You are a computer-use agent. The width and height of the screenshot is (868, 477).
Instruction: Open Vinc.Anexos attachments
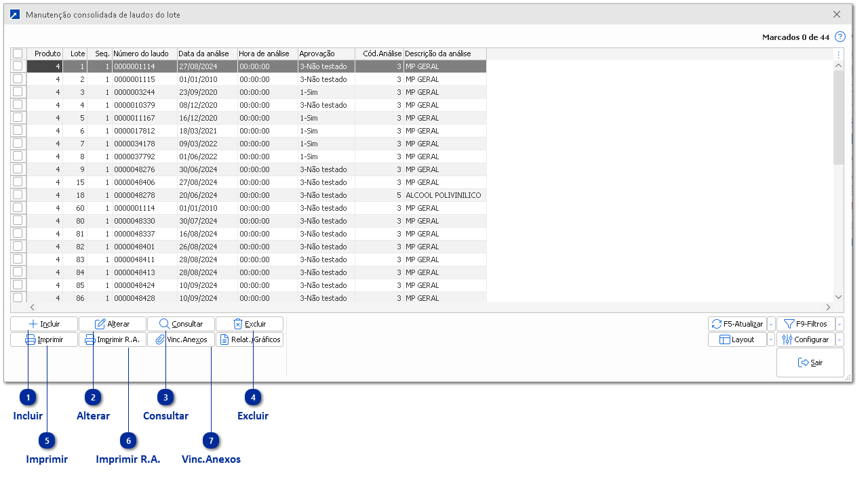click(181, 339)
